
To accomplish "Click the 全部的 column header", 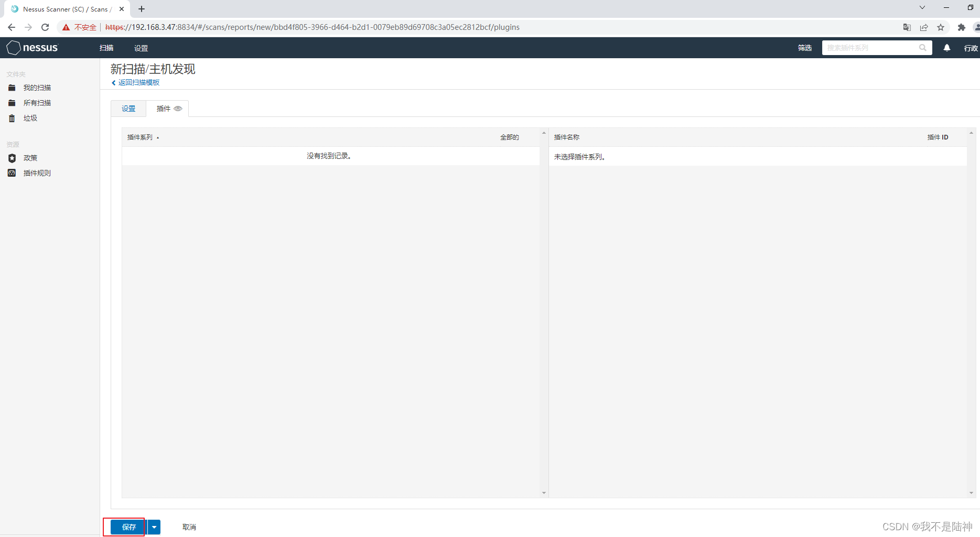I will click(509, 137).
